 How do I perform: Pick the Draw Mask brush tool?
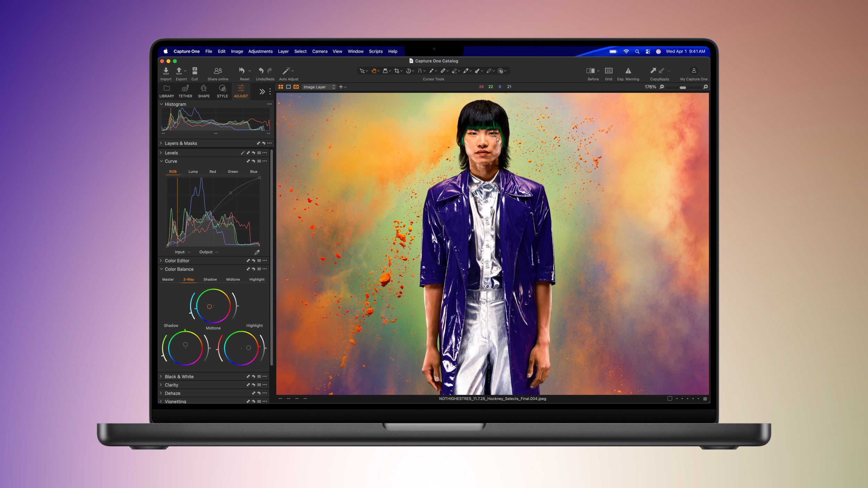[x=432, y=71]
